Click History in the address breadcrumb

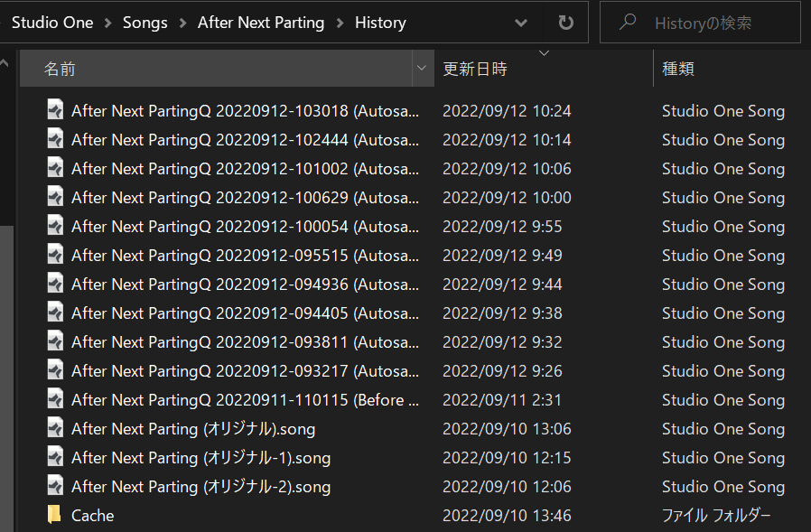[380, 23]
